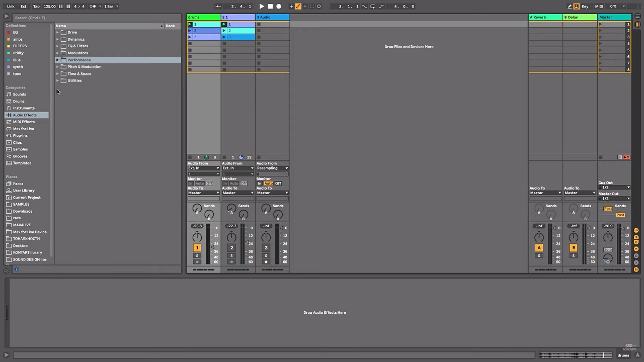Toggle the Automation Arm button
The width and height of the screenshot is (644, 362).
pos(298,7)
